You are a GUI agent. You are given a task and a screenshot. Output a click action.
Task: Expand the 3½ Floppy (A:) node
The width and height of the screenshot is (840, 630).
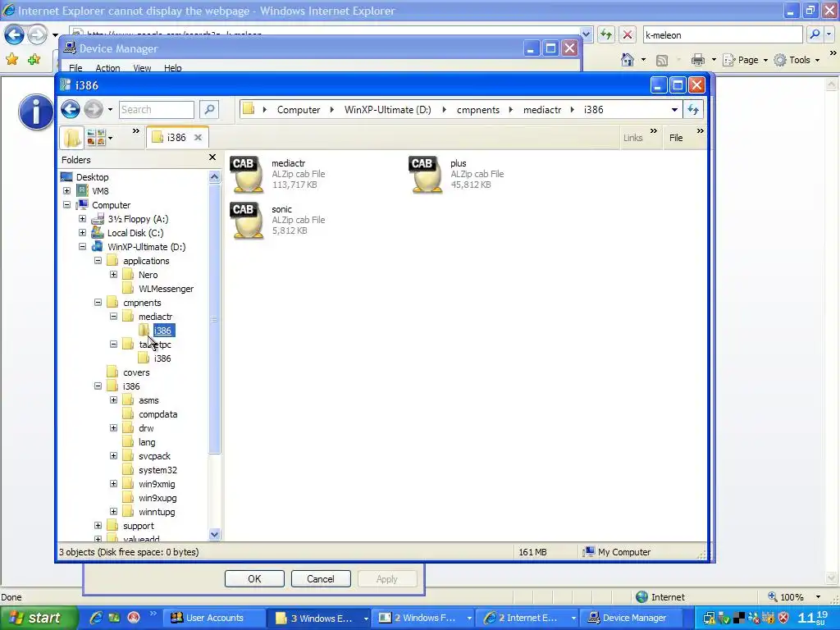click(x=82, y=218)
